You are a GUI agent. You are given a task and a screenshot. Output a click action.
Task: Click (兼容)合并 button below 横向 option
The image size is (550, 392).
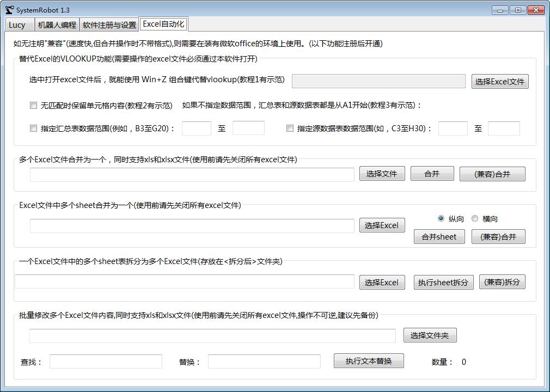click(498, 237)
